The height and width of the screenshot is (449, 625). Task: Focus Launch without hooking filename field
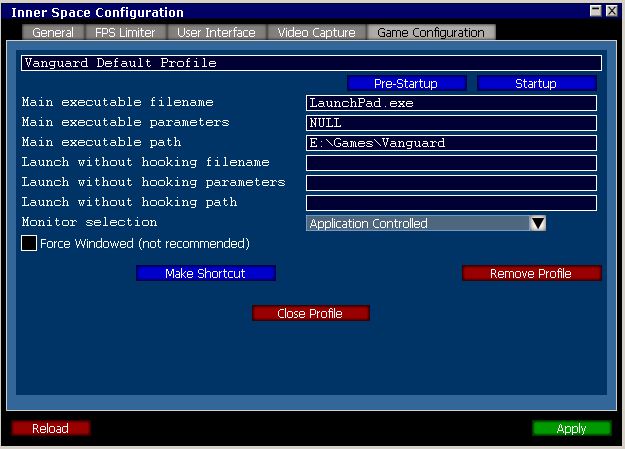(x=451, y=163)
